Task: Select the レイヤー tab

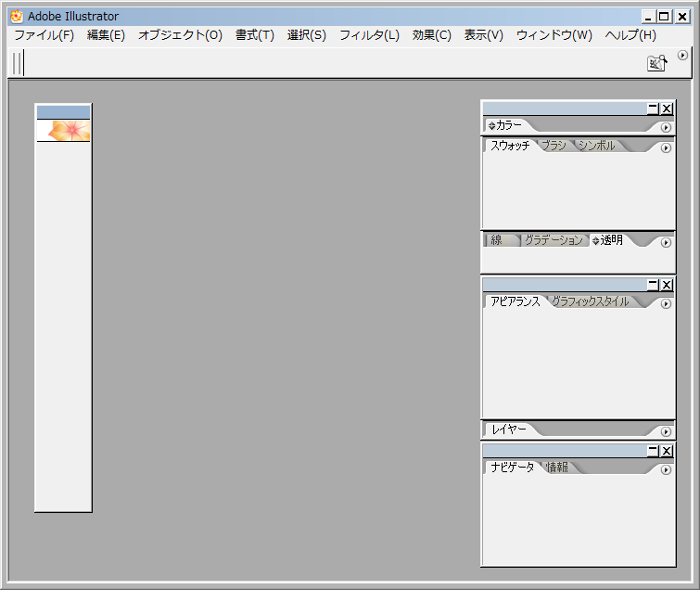Action: coord(509,430)
